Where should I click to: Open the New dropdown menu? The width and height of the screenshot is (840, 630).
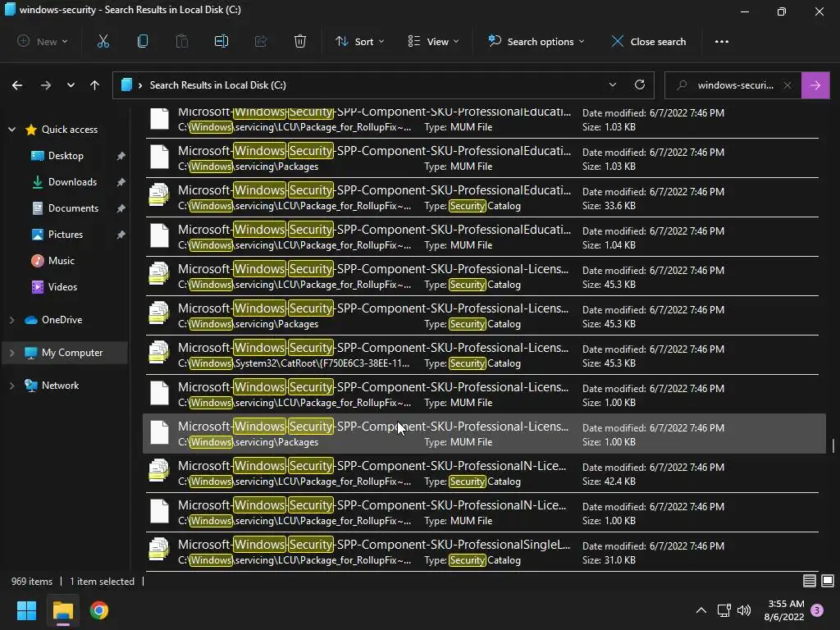tap(43, 41)
